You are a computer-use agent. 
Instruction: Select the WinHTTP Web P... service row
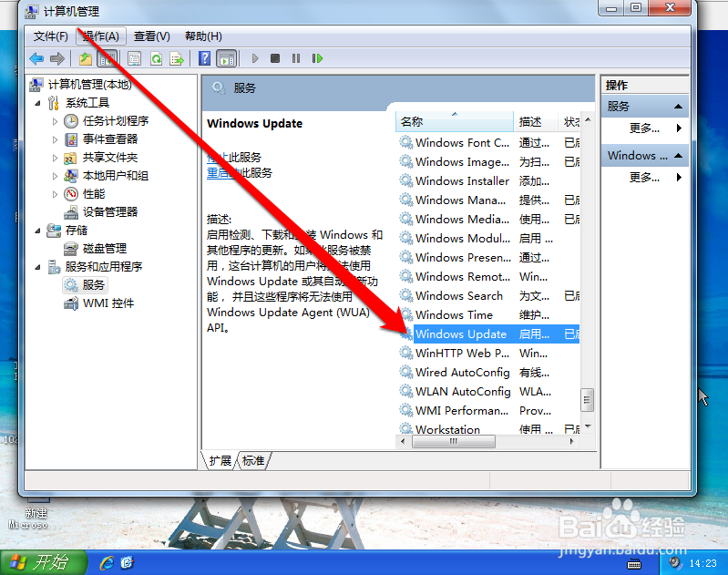click(489, 354)
